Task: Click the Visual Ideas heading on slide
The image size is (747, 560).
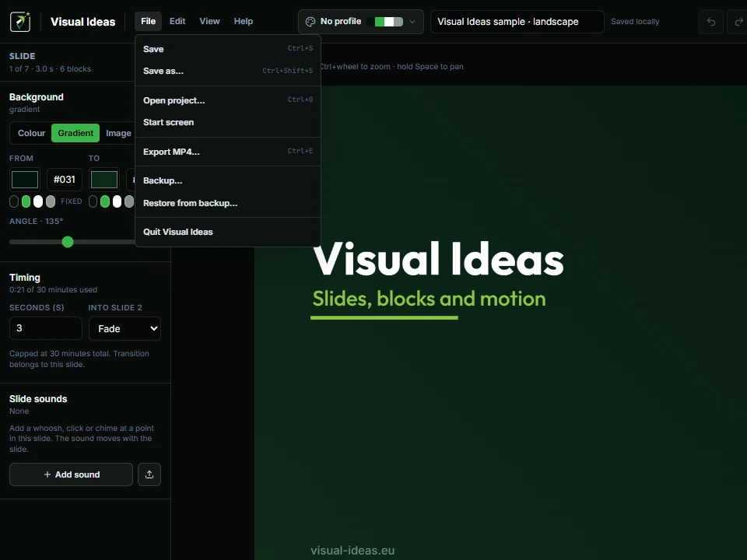Action: click(438, 260)
